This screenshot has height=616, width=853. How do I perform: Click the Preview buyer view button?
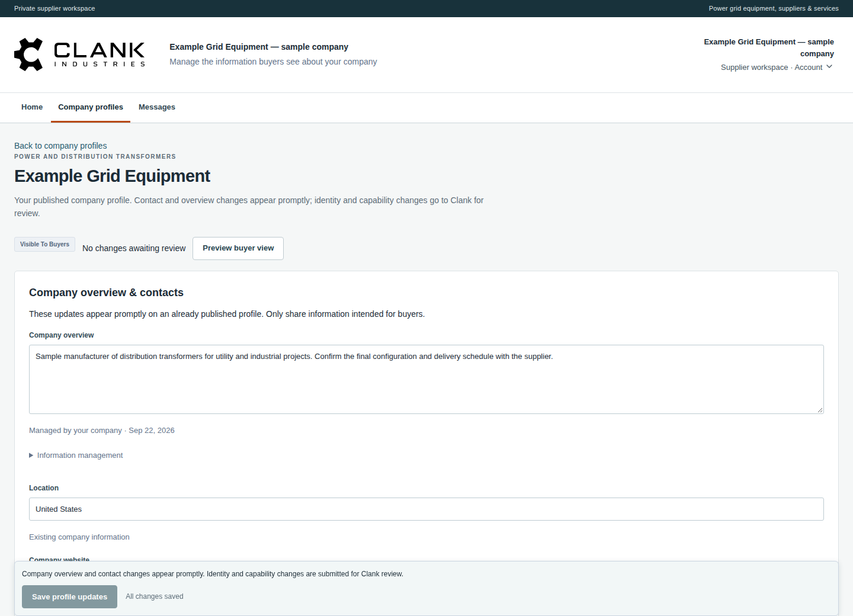(x=238, y=248)
